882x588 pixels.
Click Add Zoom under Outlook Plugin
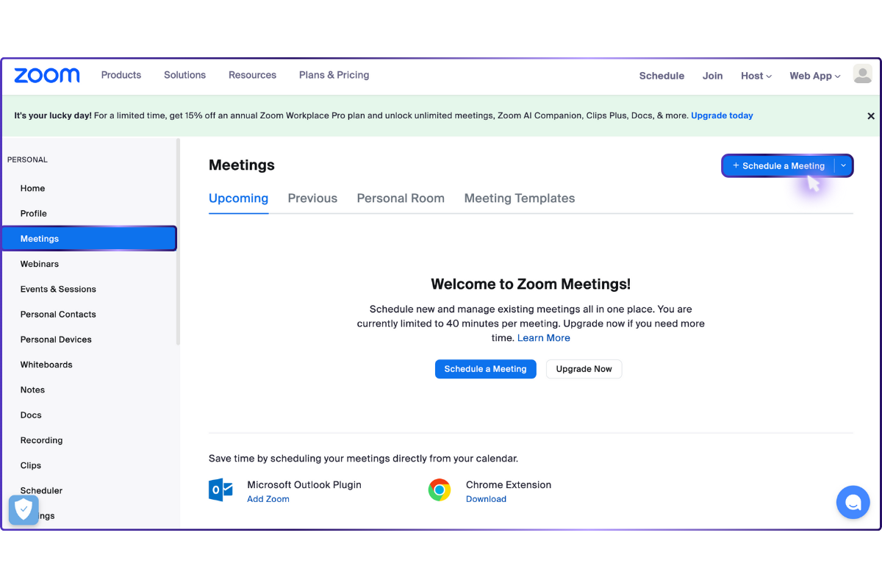pyautogui.click(x=268, y=499)
